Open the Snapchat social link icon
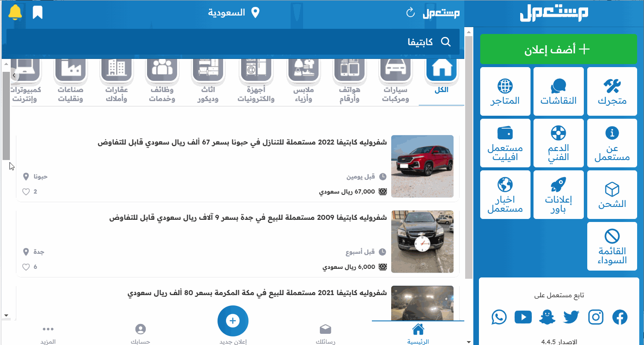 tap(547, 317)
